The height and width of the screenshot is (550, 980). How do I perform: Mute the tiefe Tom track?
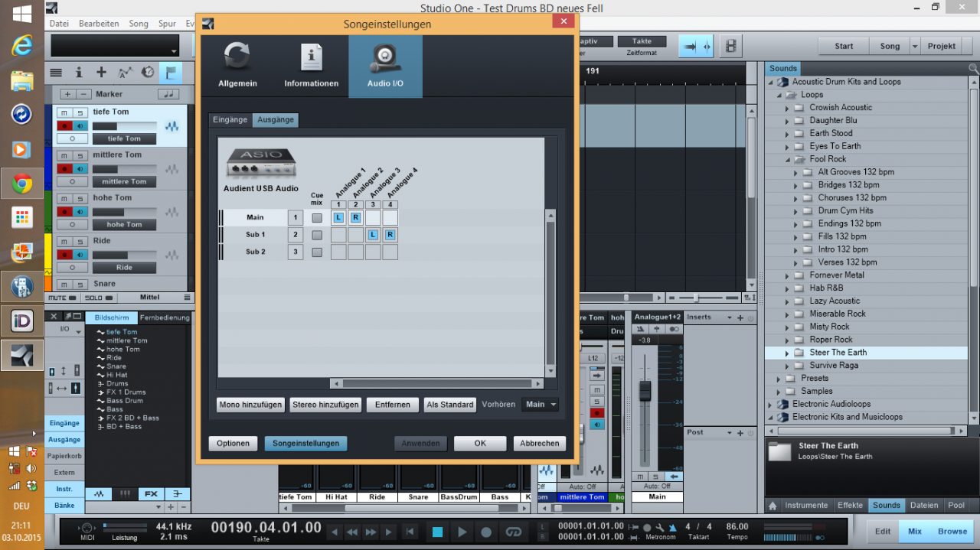pos(64,112)
